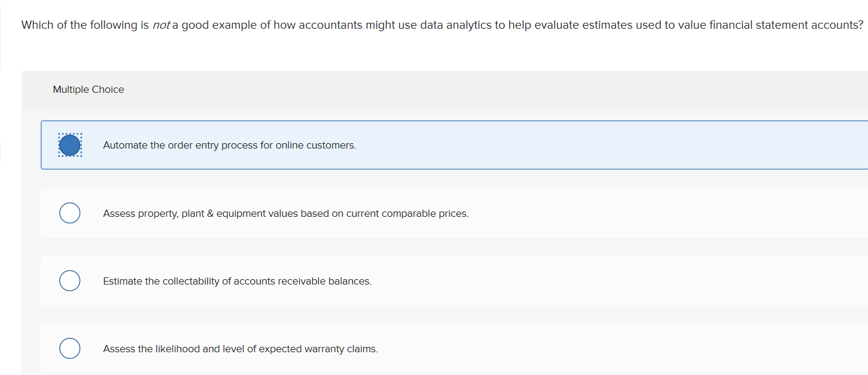Click the "Multiple Choice" heading label
The height and width of the screenshot is (375, 868).
88,90
